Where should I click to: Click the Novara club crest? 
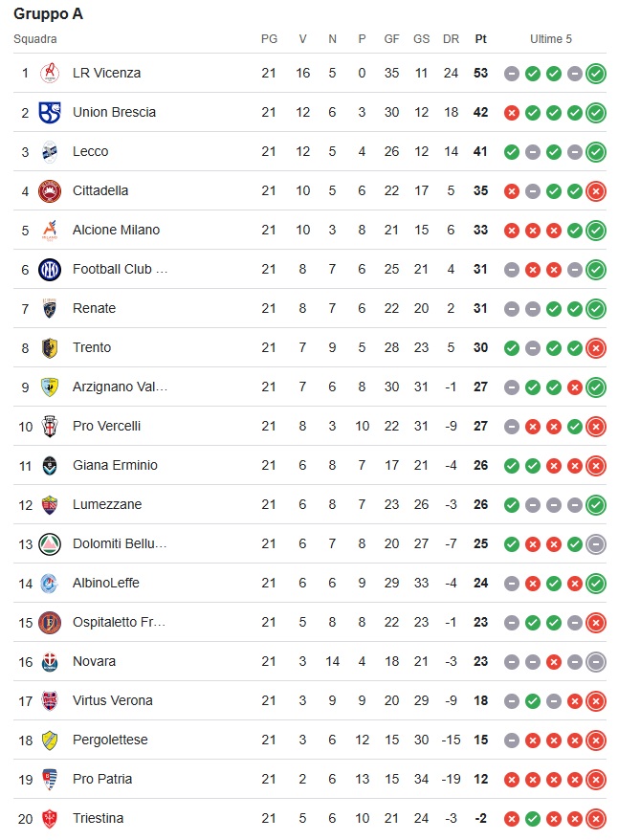[50, 661]
